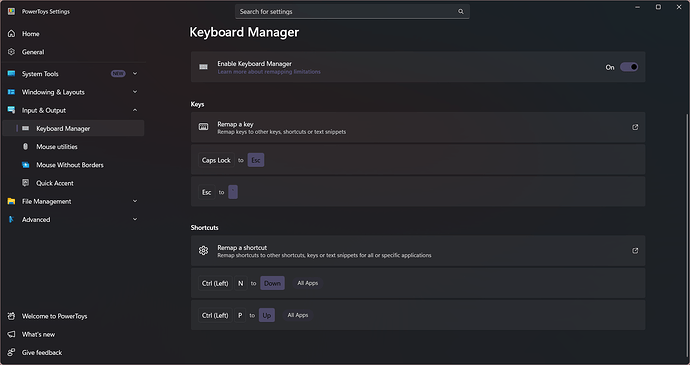The width and height of the screenshot is (690, 365).
Task: Click keyboard icon beside Remap a key
Action: click(x=203, y=127)
